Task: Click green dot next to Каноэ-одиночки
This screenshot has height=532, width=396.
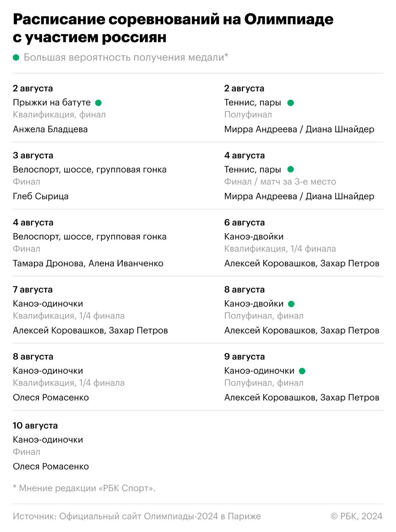Action: (x=302, y=371)
